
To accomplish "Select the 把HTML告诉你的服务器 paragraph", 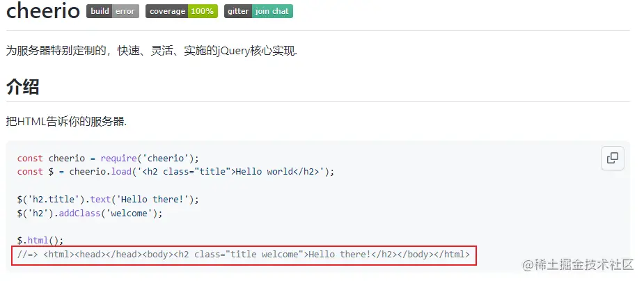I will (67, 122).
